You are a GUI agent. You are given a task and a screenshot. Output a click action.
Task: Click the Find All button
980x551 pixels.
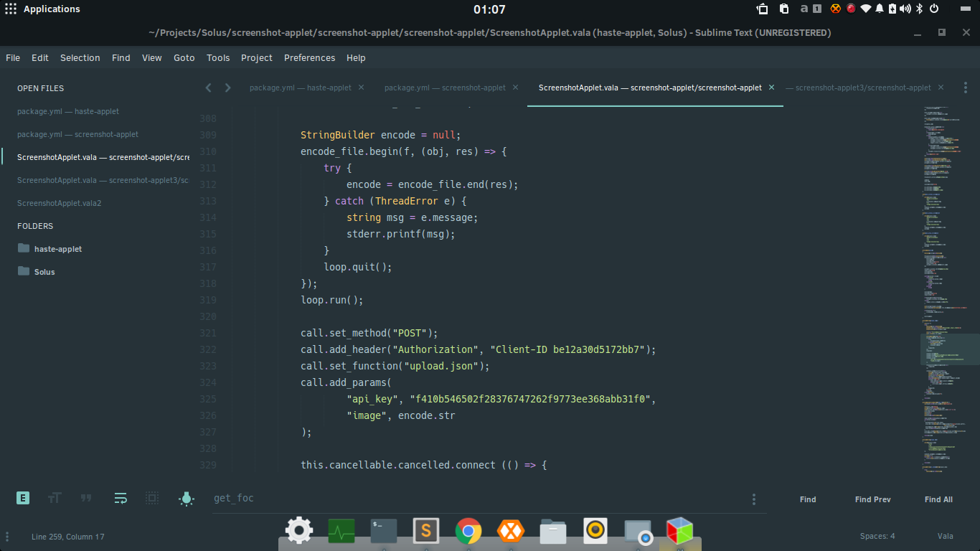(938, 499)
